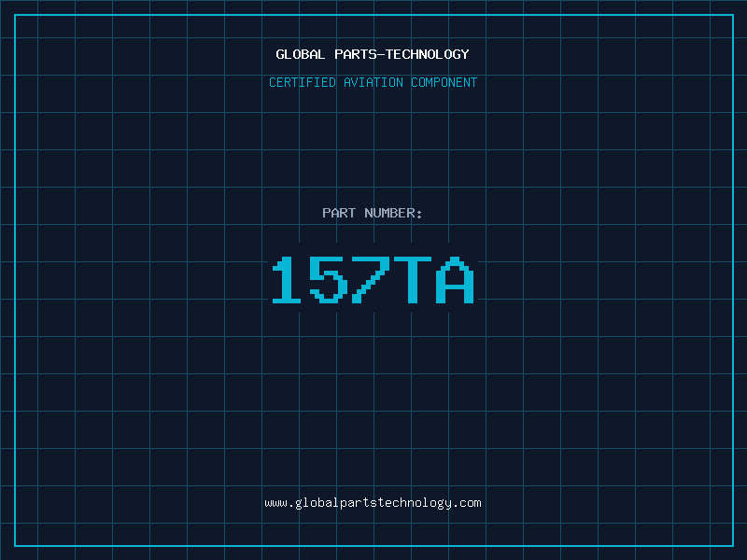
Task: Open the www.globalpartstechnology.com website link
Action: click(x=373, y=503)
